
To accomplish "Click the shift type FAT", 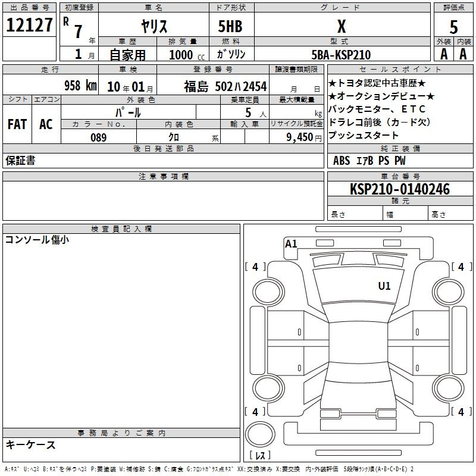I will click(17, 124).
